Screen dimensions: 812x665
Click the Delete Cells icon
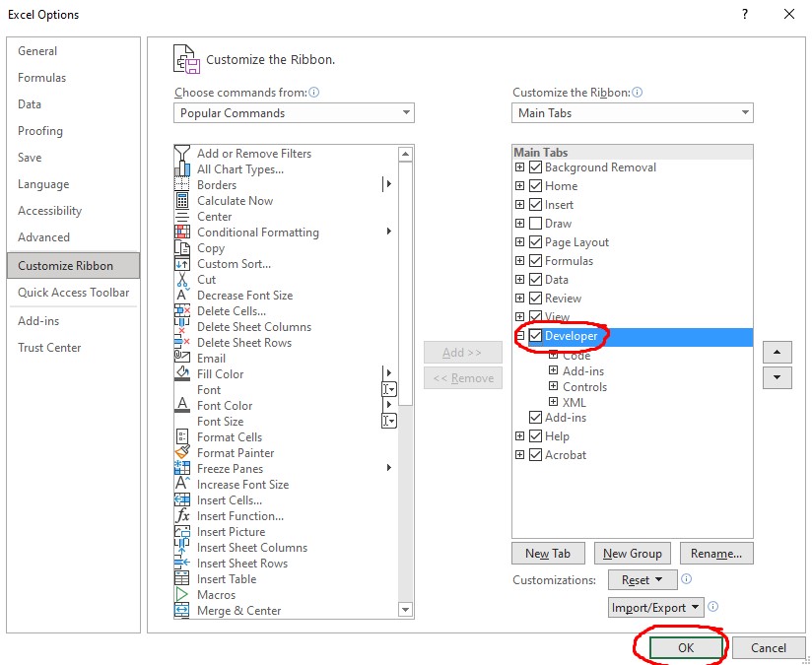(x=181, y=311)
